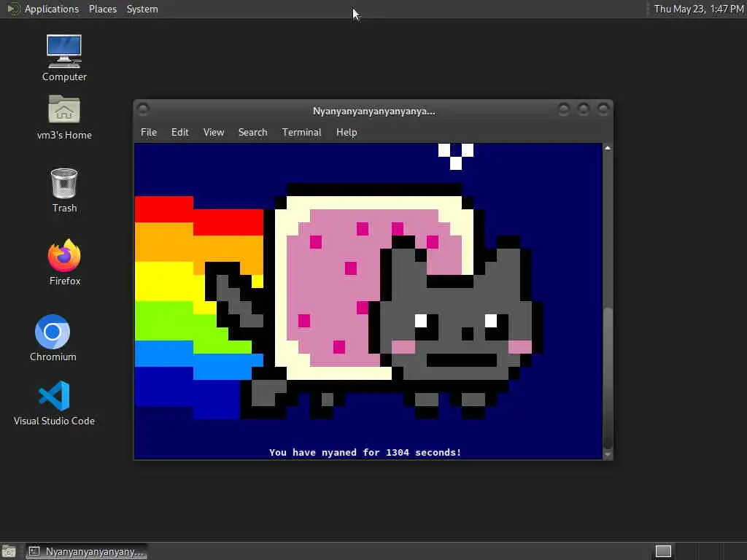Image resolution: width=747 pixels, height=560 pixels.
Task: Open the Places menu in top panel
Action: 102,9
